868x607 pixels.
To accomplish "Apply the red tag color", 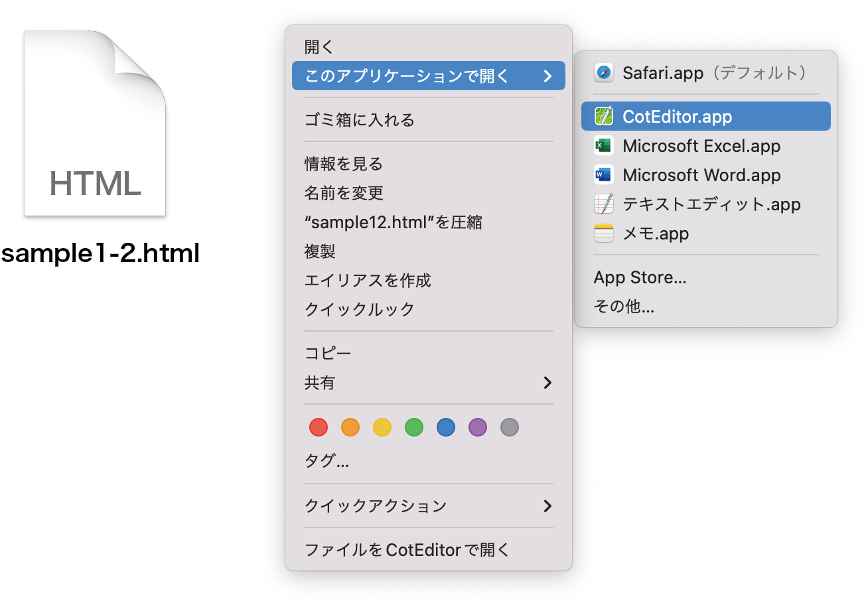I will tap(319, 427).
